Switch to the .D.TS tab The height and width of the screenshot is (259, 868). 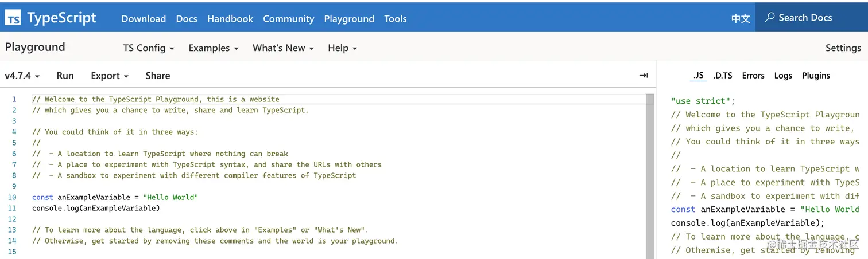click(x=723, y=76)
